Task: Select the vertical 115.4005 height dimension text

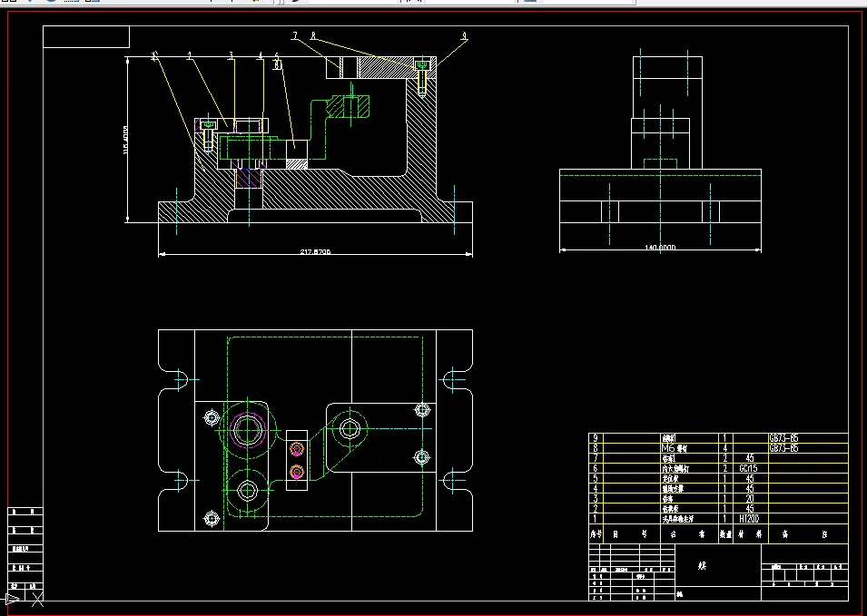Action: click(125, 141)
